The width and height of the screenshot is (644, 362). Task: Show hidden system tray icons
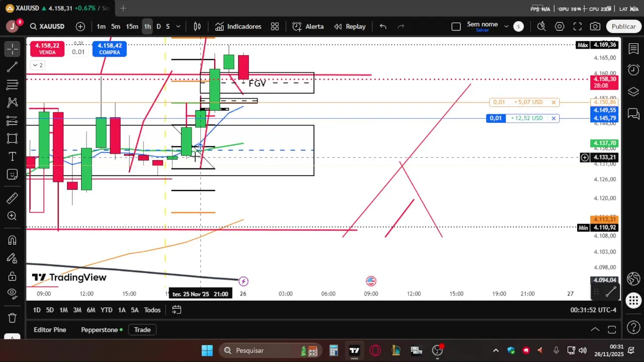tap(496, 350)
